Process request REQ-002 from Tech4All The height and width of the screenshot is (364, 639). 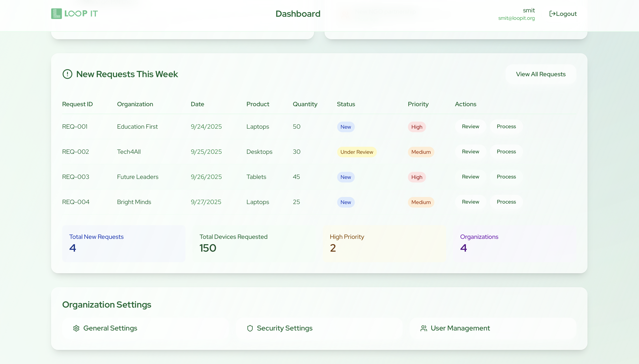pos(506,152)
